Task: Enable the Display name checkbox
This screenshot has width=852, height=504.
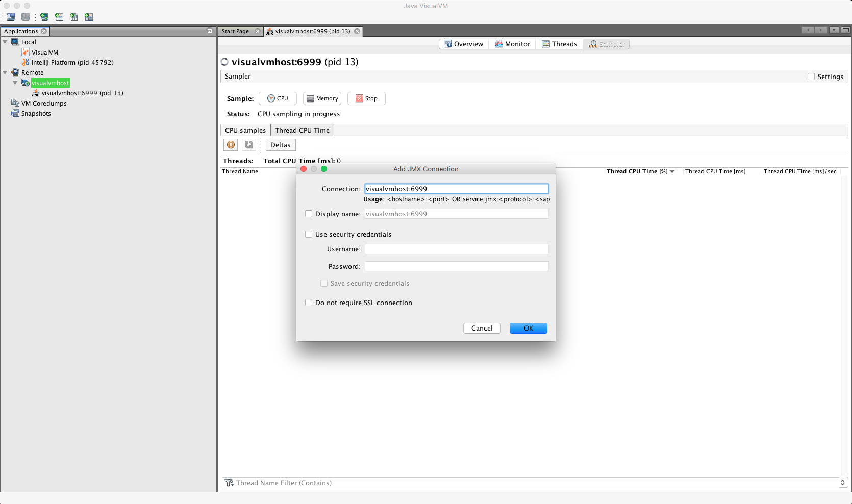Action: (309, 214)
